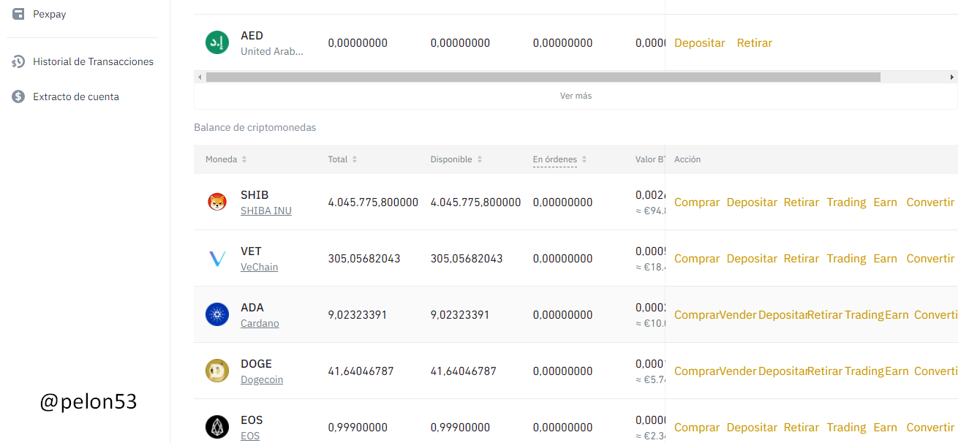Screen dimensions: 980x443
Task: Open the Pexpay wallet icon
Action: click(18, 14)
